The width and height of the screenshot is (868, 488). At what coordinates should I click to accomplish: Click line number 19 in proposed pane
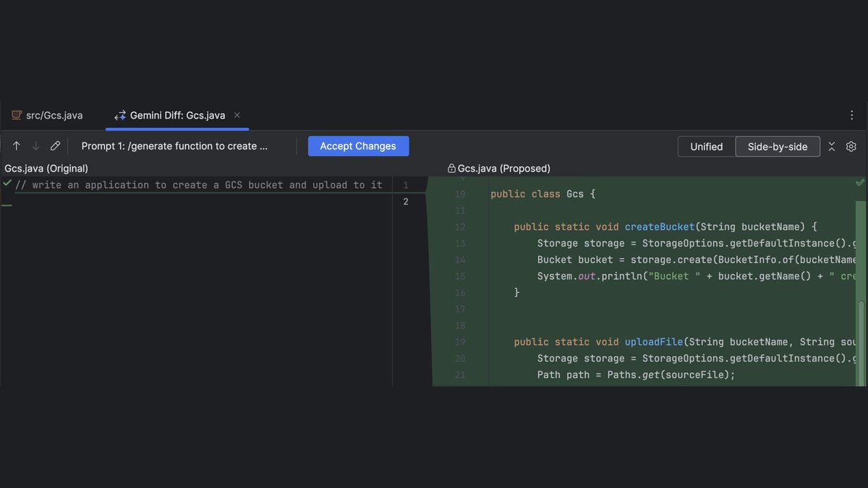click(x=460, y=342)
